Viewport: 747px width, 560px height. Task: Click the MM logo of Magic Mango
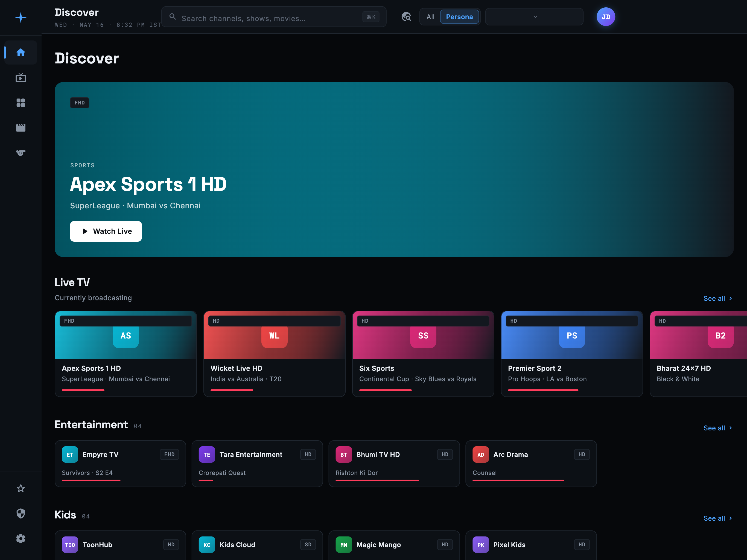tap(344, 544)
